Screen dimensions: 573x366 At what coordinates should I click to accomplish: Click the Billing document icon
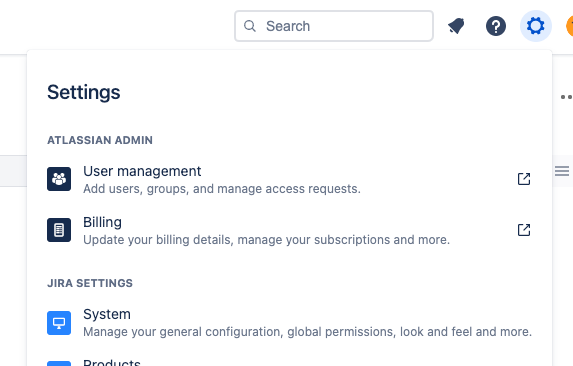[x=59, y=230]
